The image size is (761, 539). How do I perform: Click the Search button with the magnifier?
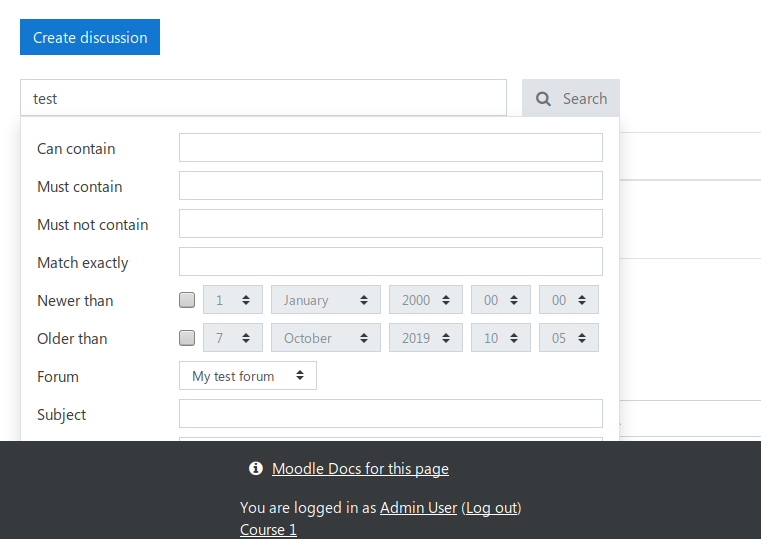coord(571,98)
